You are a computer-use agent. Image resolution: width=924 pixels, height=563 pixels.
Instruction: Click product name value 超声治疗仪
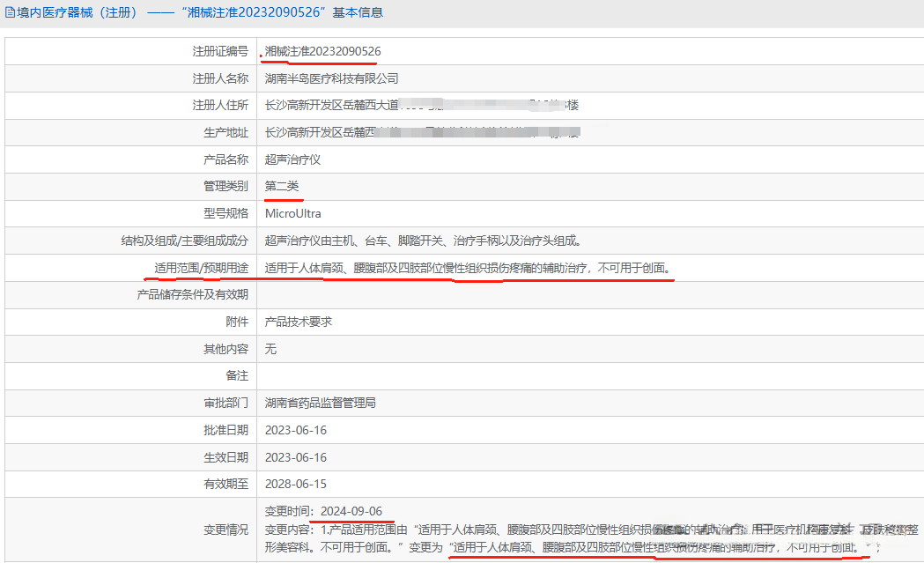click(x=292, y=159)
